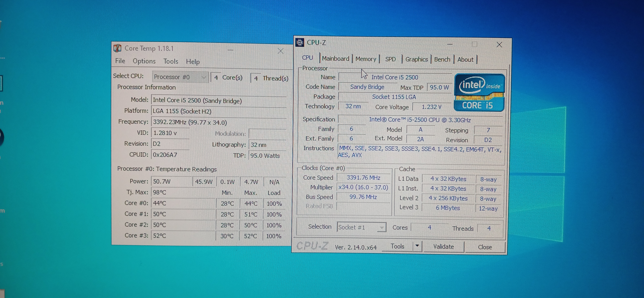Viewport: 644px width, 298px height.
Task: Switch to the Memory tab
Action: pos(366,59)
